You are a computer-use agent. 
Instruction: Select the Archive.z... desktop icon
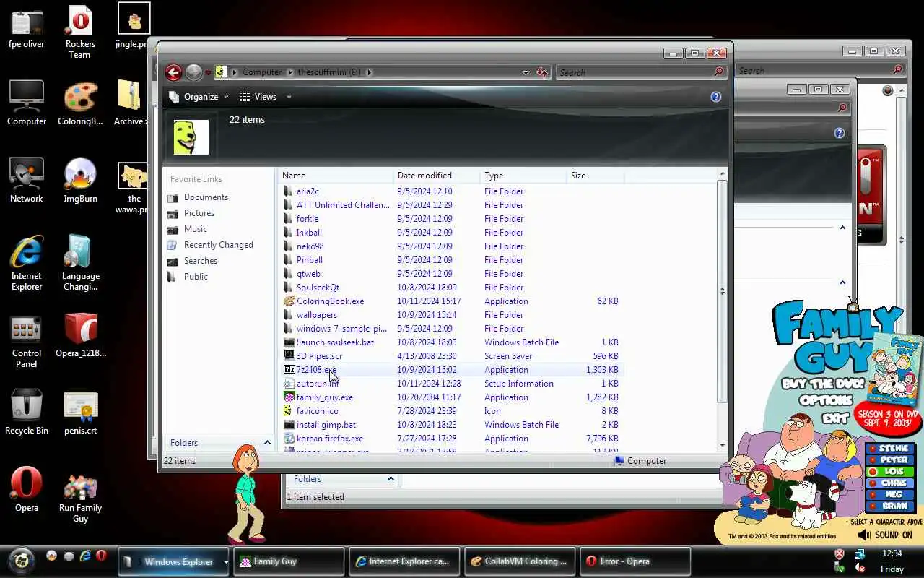pos(131,103)
